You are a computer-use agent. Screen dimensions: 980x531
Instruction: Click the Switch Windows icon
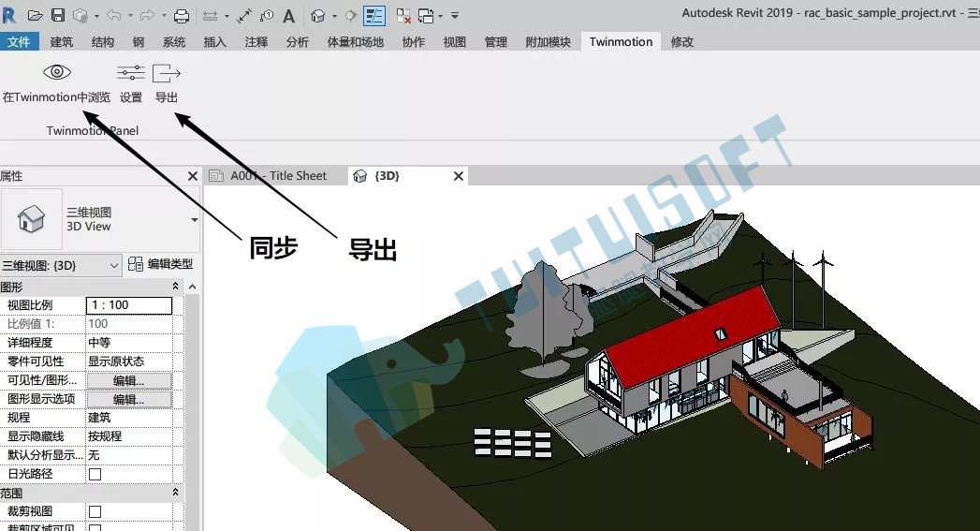[426, 16]
